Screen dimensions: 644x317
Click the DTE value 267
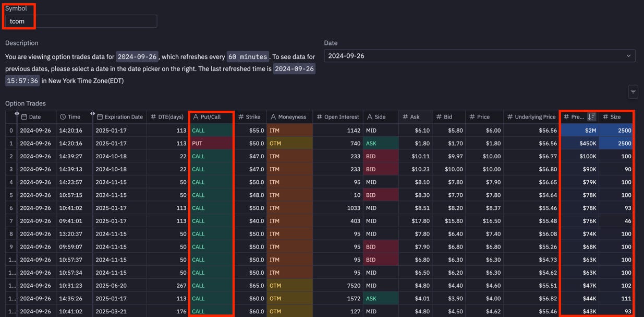coord(167,286)
